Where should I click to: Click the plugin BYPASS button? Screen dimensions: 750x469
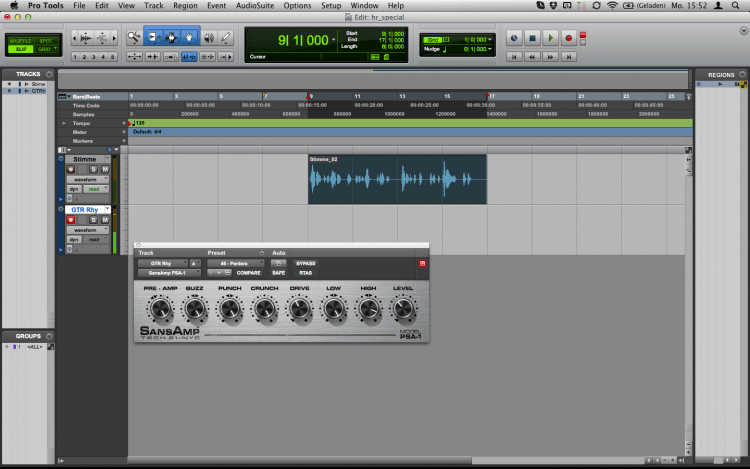click(306, 263)
